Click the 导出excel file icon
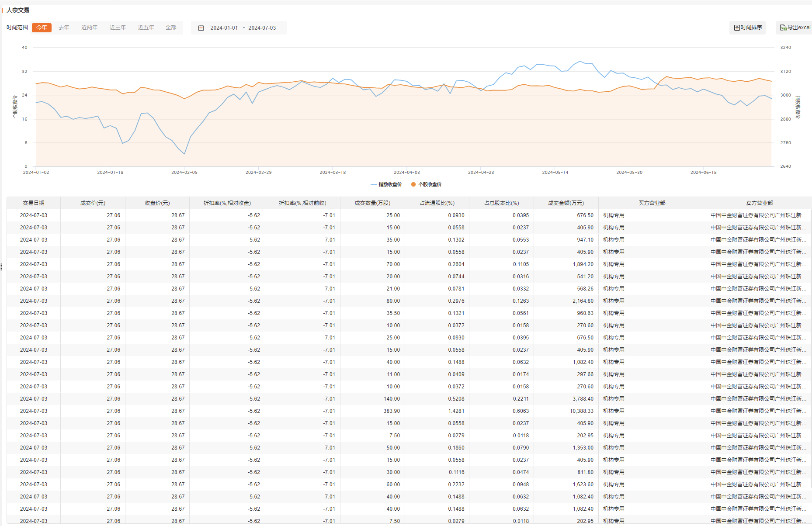This screenshot has width=812, height=526. 783,28
